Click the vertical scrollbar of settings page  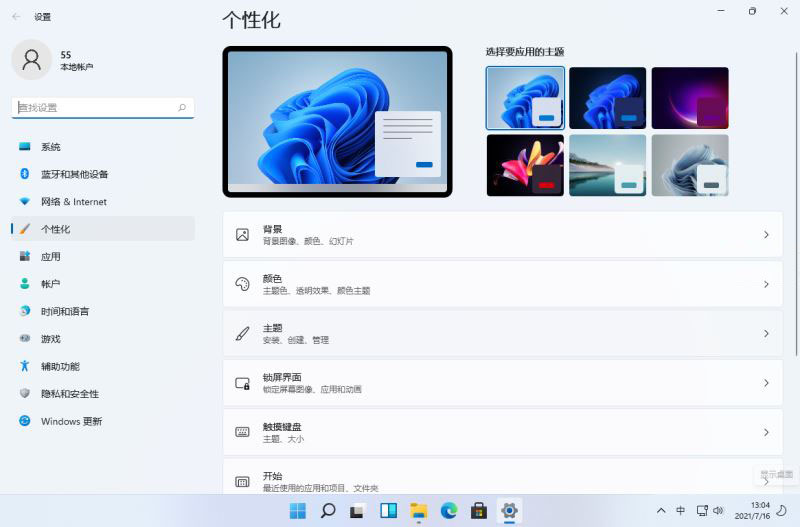tap(796, 204)
